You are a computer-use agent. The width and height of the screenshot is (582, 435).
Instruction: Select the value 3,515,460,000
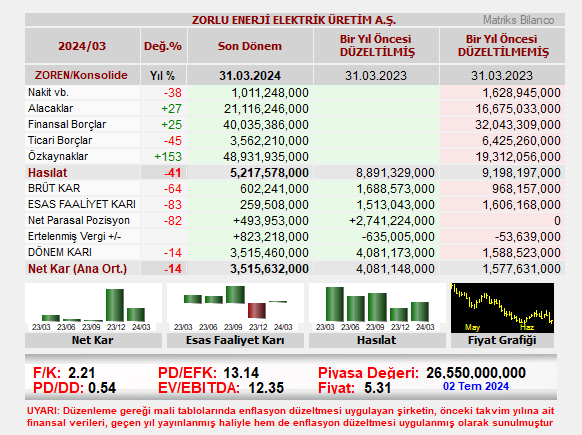(269, 253)
